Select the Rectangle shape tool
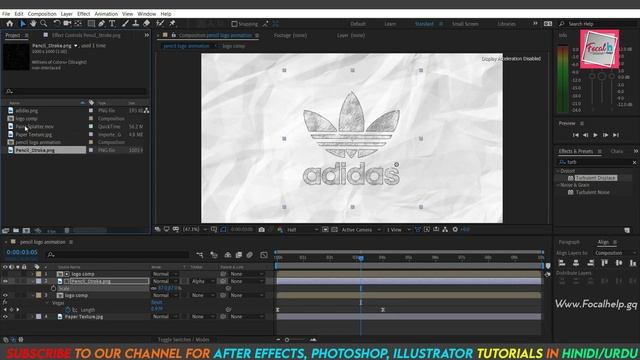This screenshot has width=640, height=360. coord(91,24)
